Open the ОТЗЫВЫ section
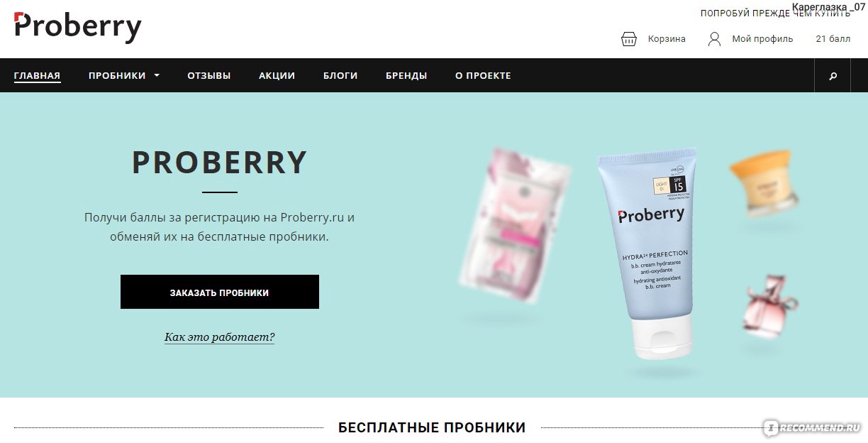Image resolution: width=868 pixels, height=443 pixels. (209, 75)
